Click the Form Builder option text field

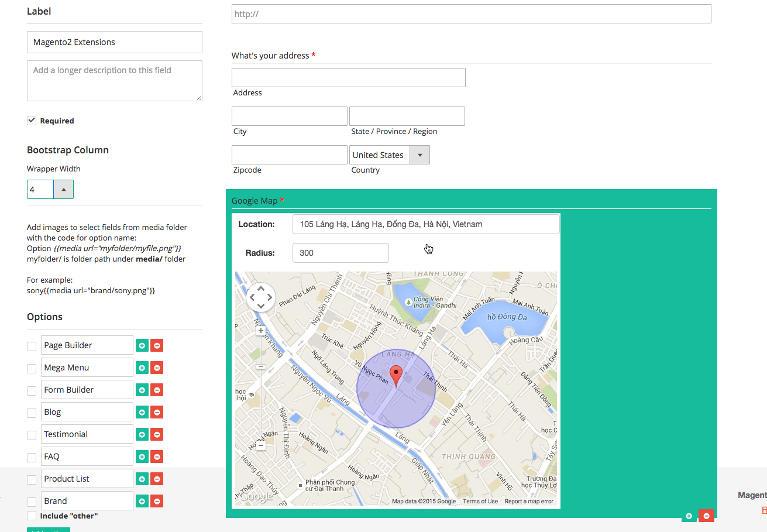point(87,390)
